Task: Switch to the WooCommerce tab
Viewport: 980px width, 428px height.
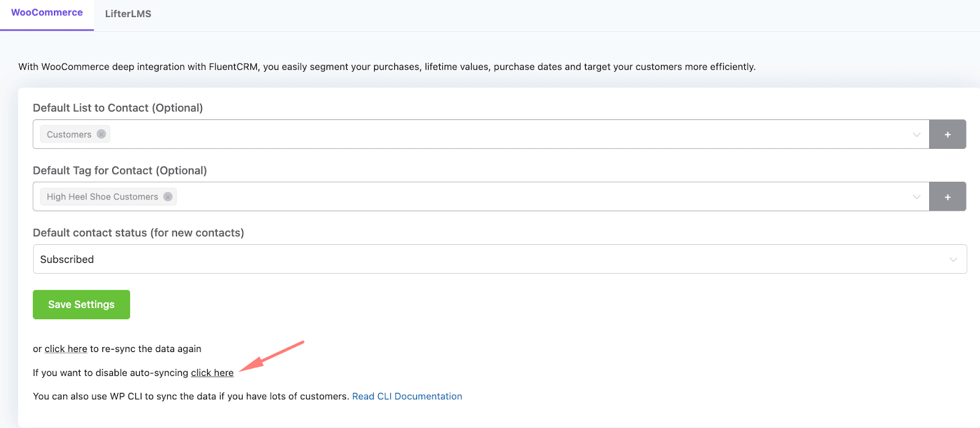Action: point(47,13)
